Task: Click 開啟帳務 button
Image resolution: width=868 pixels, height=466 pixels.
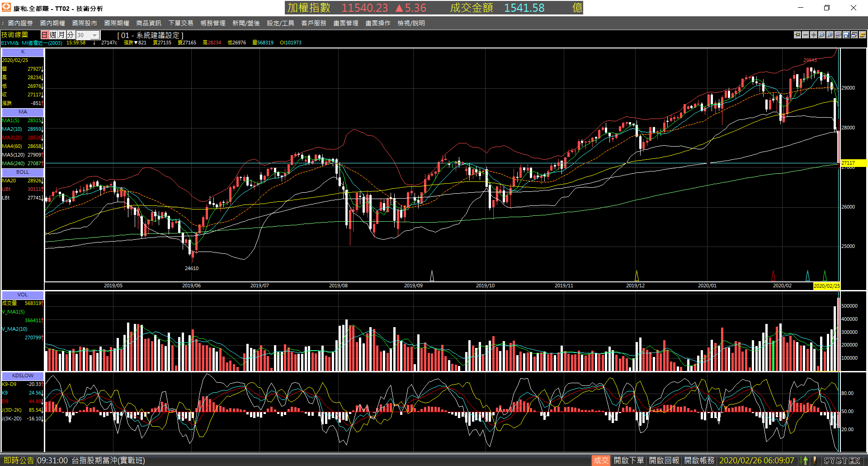Action: pyautogui.click(x=699, y=461)
